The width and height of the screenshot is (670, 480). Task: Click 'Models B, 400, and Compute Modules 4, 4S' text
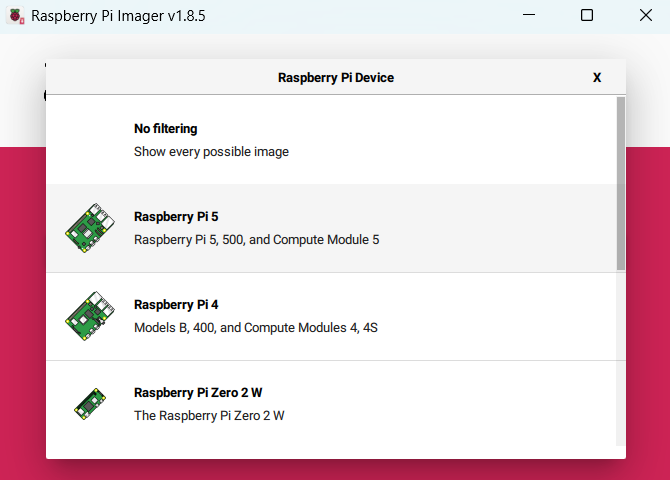(x=256, y=328)
